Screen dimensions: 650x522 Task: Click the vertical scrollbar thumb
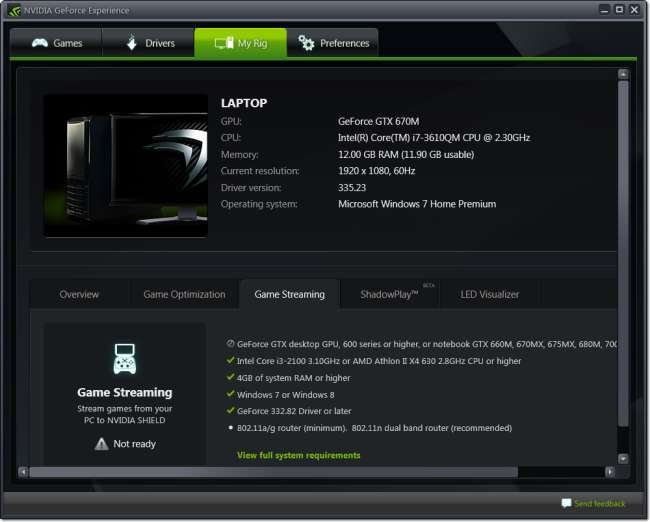click(623, 253)
